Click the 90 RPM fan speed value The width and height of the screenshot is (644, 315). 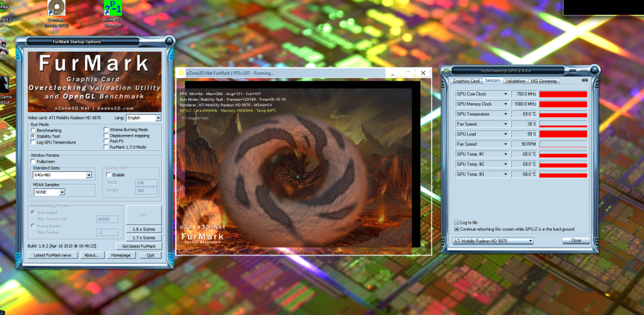[x=524, y=144]
